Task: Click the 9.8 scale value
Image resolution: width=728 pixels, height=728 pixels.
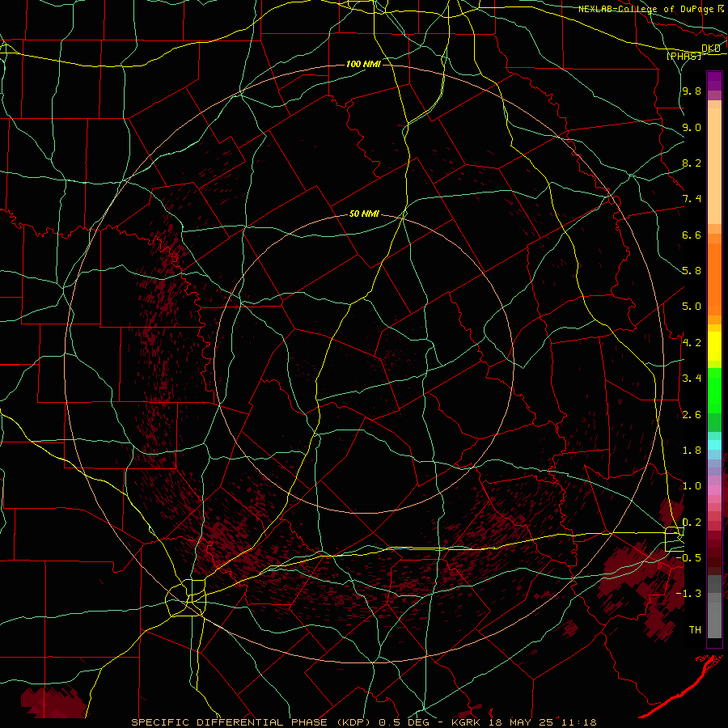Action: [692, 91]
